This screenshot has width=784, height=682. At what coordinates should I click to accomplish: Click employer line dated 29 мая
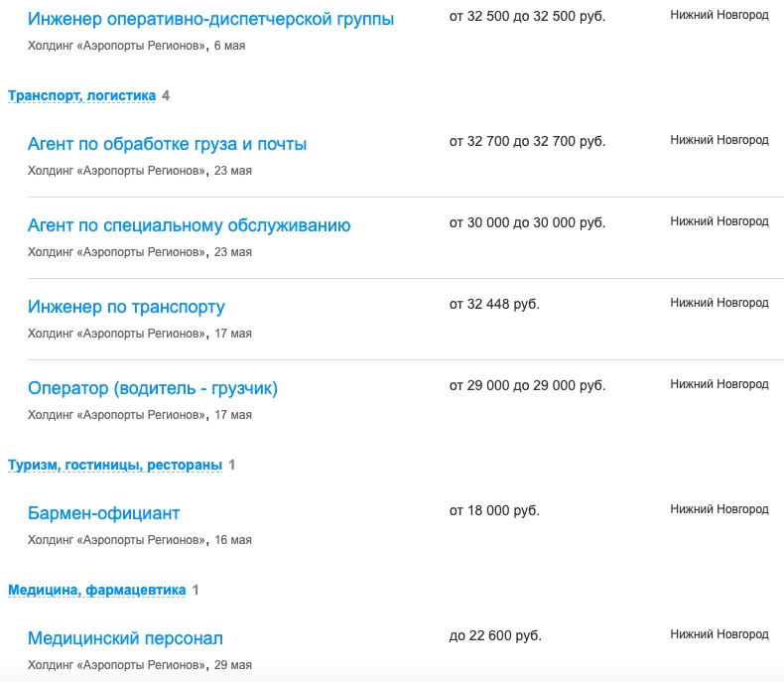point(140,665)
